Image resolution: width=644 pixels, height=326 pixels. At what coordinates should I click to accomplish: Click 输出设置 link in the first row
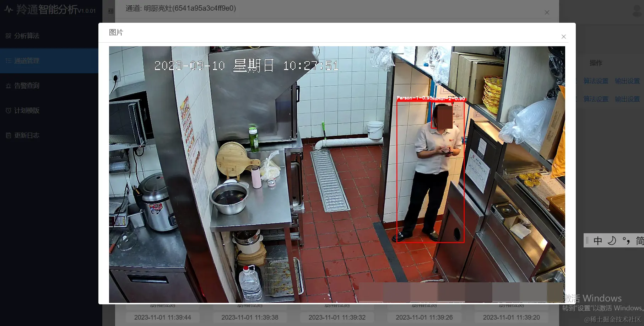[x=627, y=81]
